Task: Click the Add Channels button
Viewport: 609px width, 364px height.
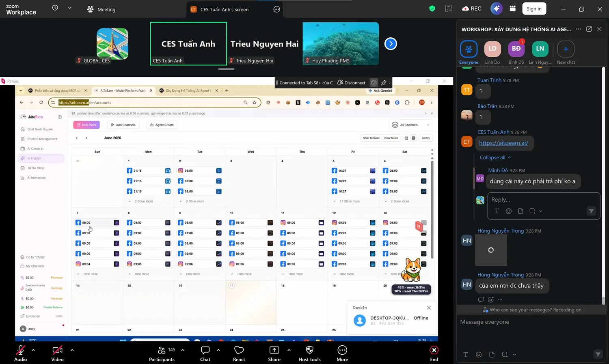Action: tap(123, 125)
